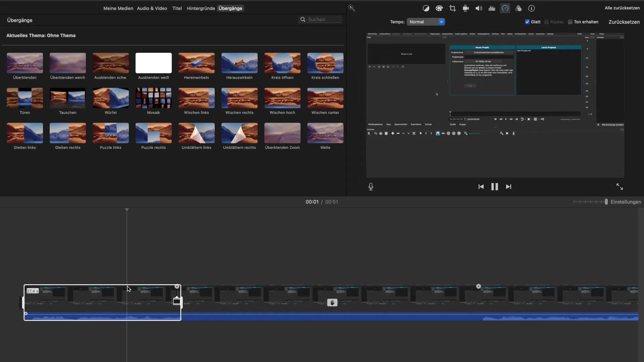Select the Übergänge tab
This screenshot has width=644, height=362.
pyautogui.click(x=230, y=8)
